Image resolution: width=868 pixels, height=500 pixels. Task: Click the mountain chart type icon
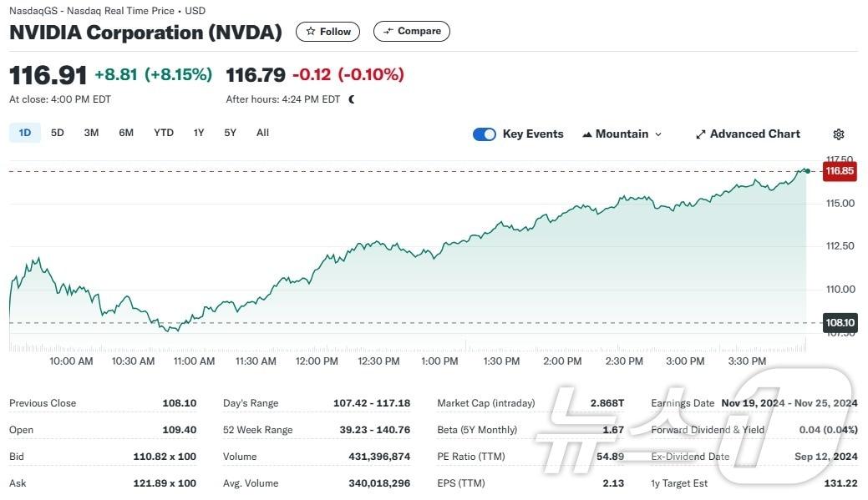tap(587, 134)
